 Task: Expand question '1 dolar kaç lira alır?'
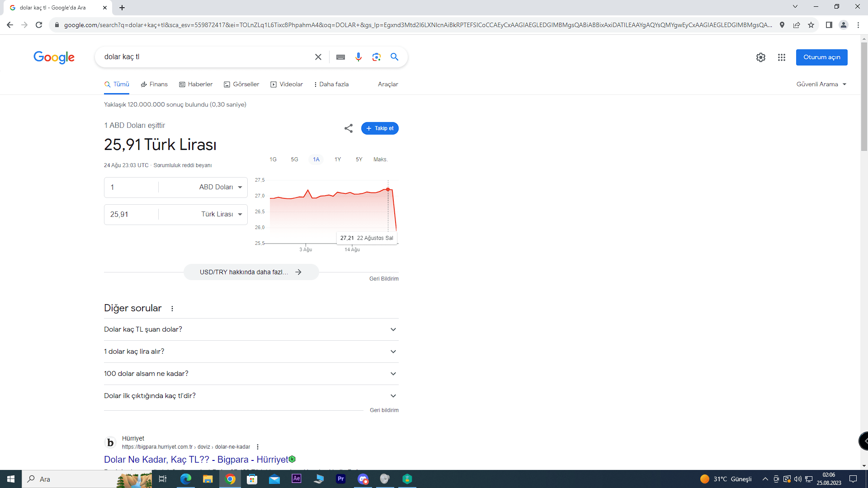coord(251,352)
